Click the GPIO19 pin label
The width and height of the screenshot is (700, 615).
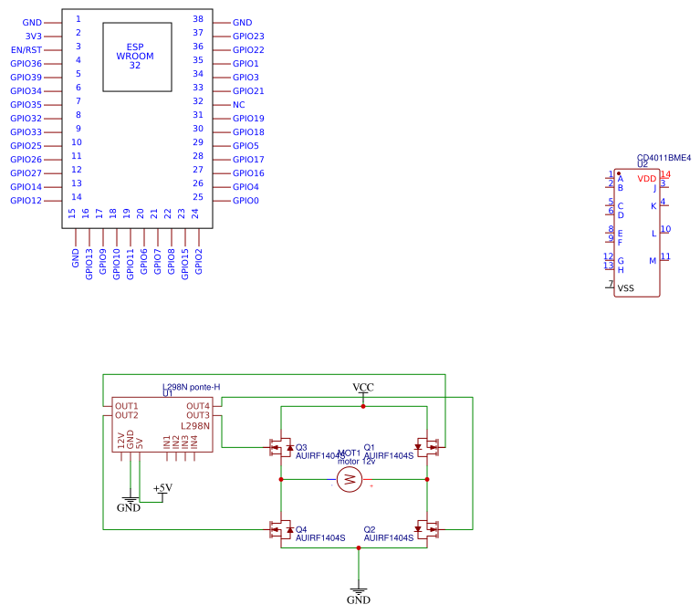click(248, 119)
